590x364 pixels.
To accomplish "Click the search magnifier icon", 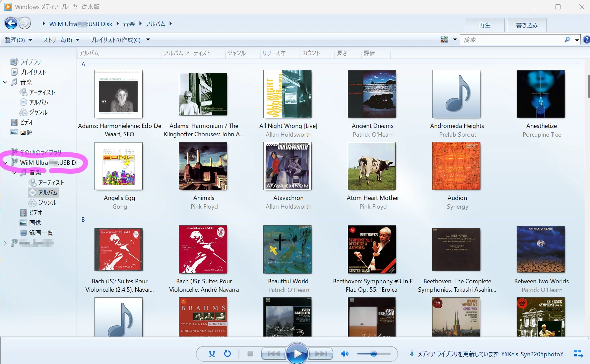I will pos(567,40).
